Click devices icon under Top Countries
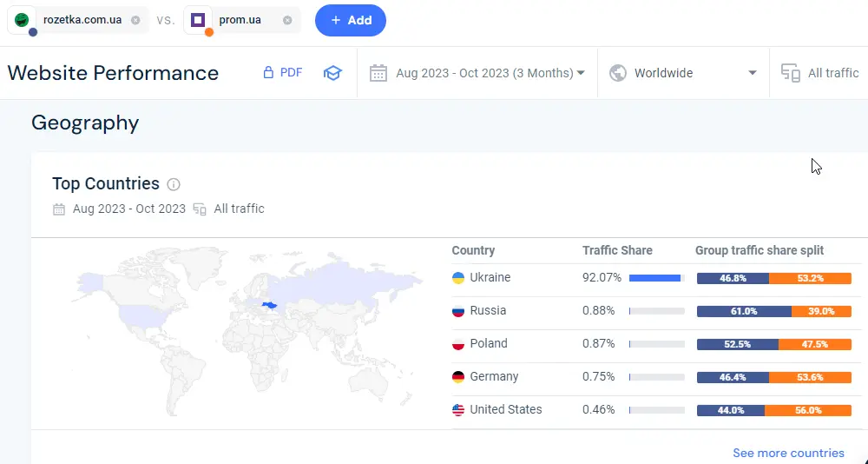 [200, 209]
